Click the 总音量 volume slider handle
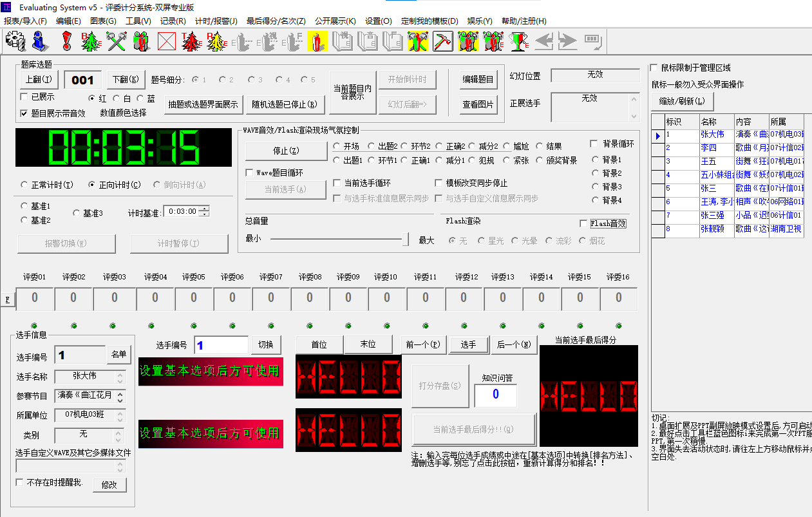Image resolution: width=812 pixels, height=517 pixels. (405, 240)
